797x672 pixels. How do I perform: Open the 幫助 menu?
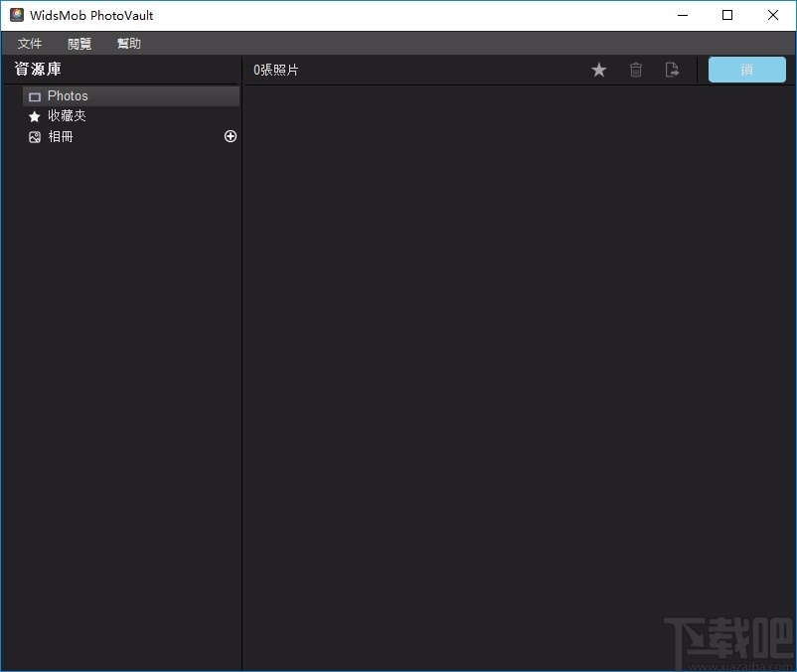click(x=128, y=43)
